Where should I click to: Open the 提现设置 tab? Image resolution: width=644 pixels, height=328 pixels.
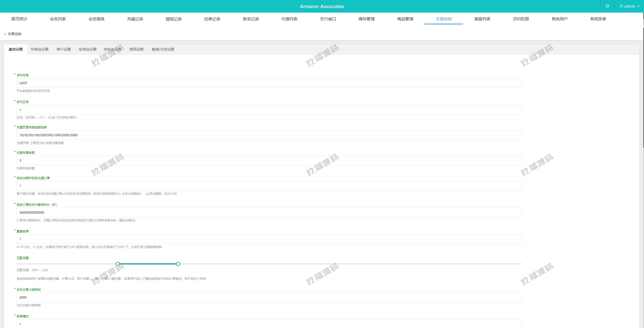[x=136, y=49]
